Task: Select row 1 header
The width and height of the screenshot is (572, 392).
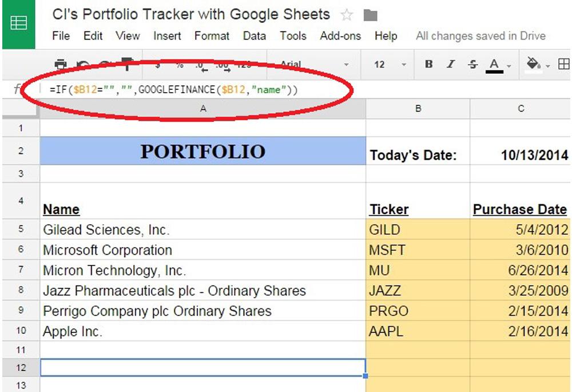Action: [x=21, y=128]
